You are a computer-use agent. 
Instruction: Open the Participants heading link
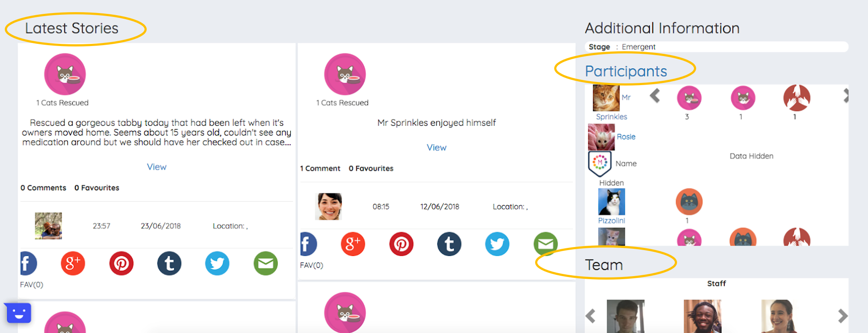[626, 71]
